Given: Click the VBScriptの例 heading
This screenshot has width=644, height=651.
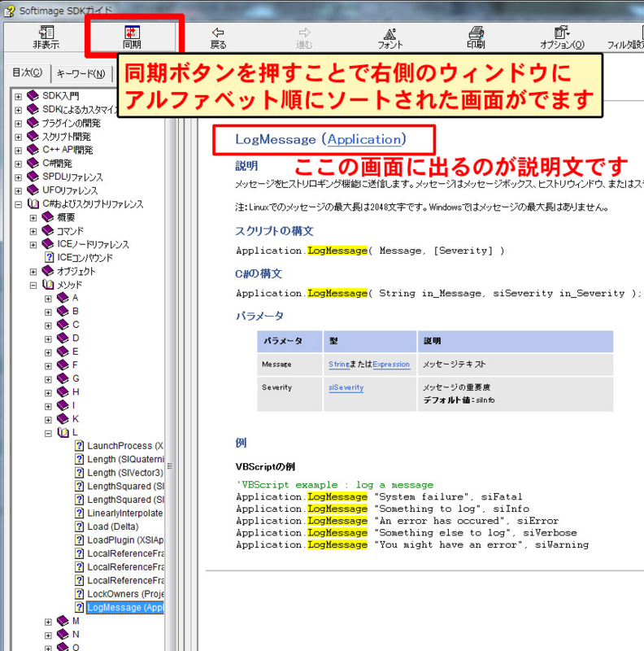Looking at the screenshot, I should (x=265, y=466).
